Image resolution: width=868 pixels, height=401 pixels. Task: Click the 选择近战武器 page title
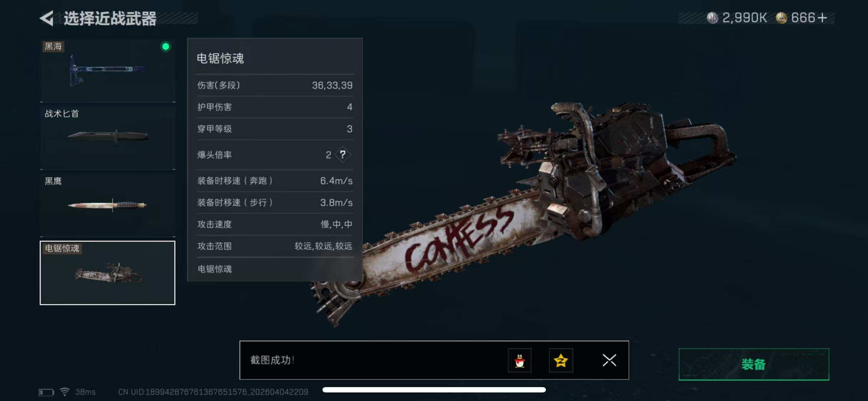(x=110, y=19)
